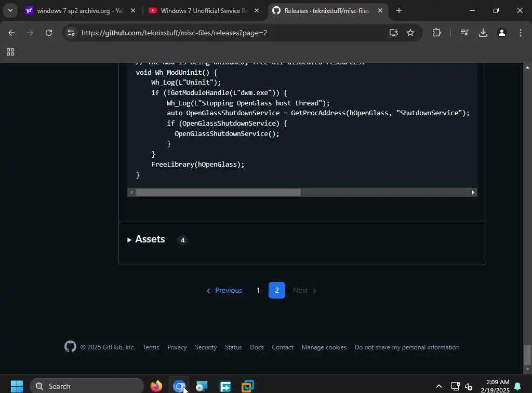Go to releases page 1
Image resolution: width=532 pixels, height=393 pixels.
[258, 291]
